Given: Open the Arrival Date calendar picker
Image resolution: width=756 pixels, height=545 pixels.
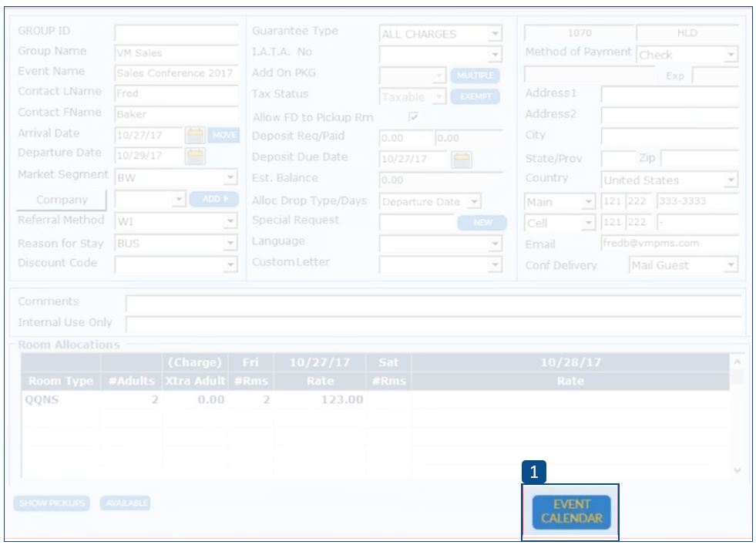Looking at the screenshot, I should [x=195, y=136].
